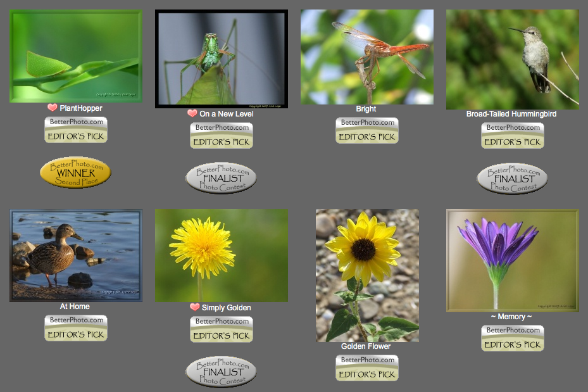Click the Editor's Pick badge under Bright
Image resolution: width=588 pixels, height=392 pixels.
(366, 130)
